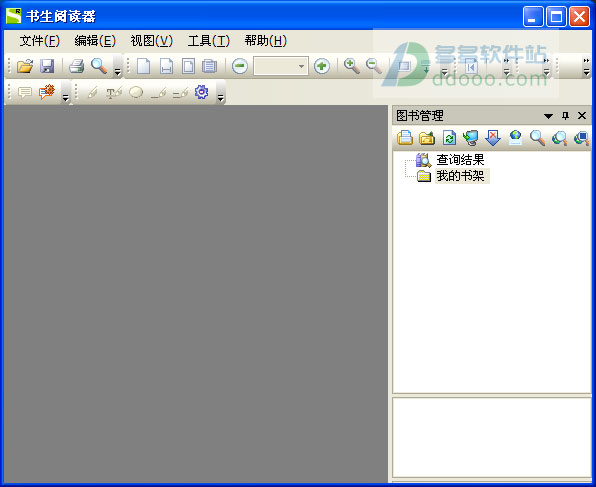Click the refresh document icon with green arrows
The image size is (596, 487).
tap(449, 138)
